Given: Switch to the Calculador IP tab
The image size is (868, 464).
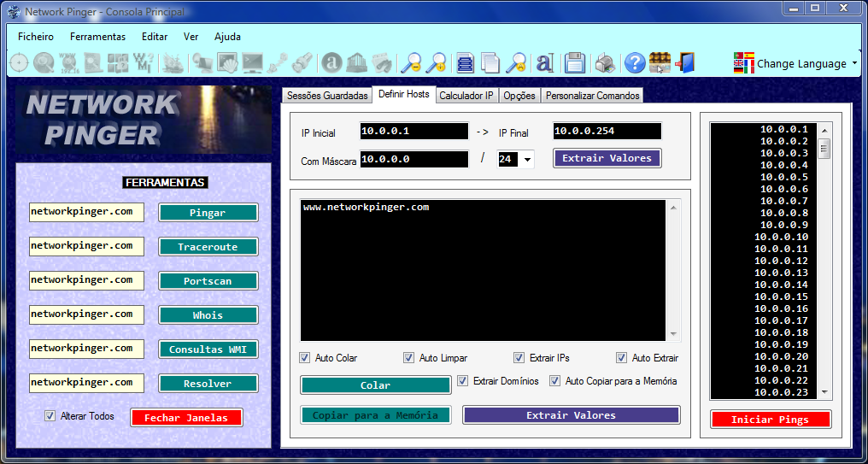Looking at the screenshot, I should click(466, 96).
